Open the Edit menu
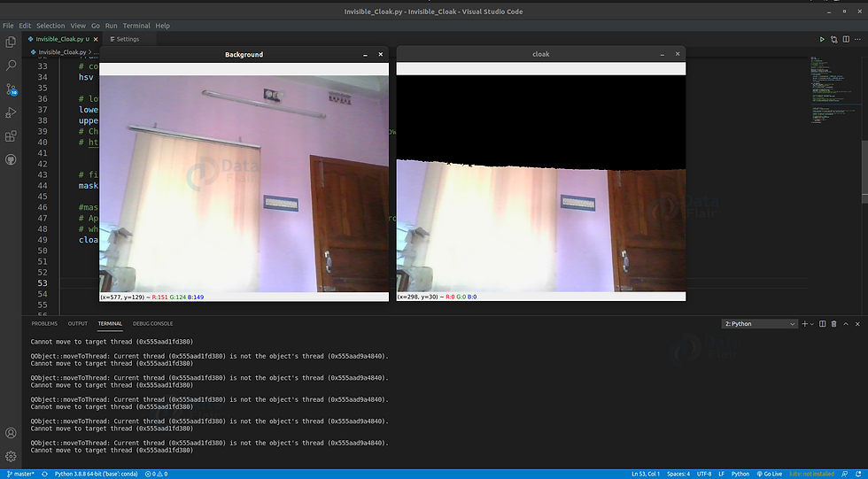Viewport: 868px width, 479px height. tap(25, 26)
